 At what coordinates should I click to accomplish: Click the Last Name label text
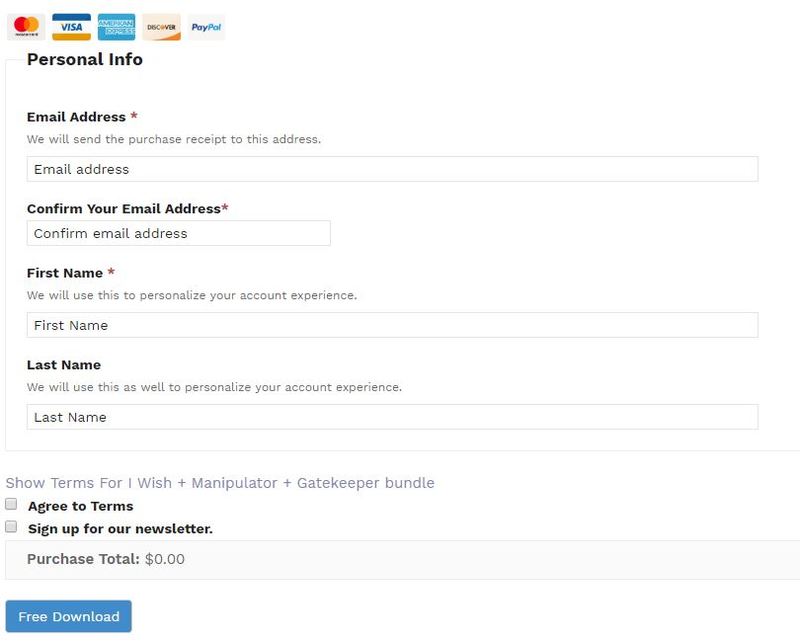64,365
